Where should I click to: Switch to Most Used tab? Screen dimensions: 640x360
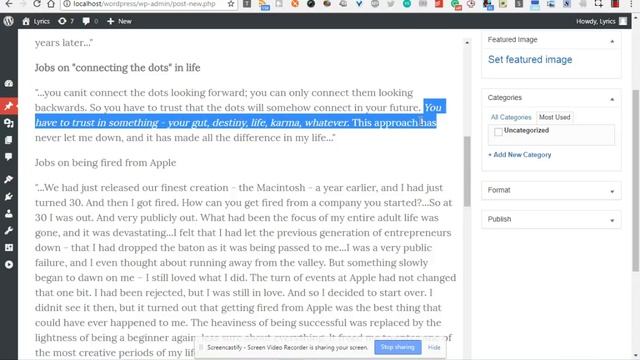[x=554, y=117]
